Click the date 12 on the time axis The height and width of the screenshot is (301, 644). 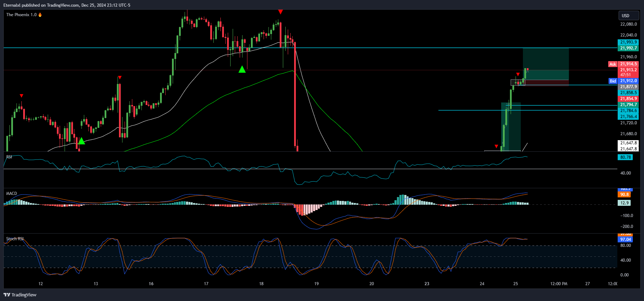tap(41, 284)
